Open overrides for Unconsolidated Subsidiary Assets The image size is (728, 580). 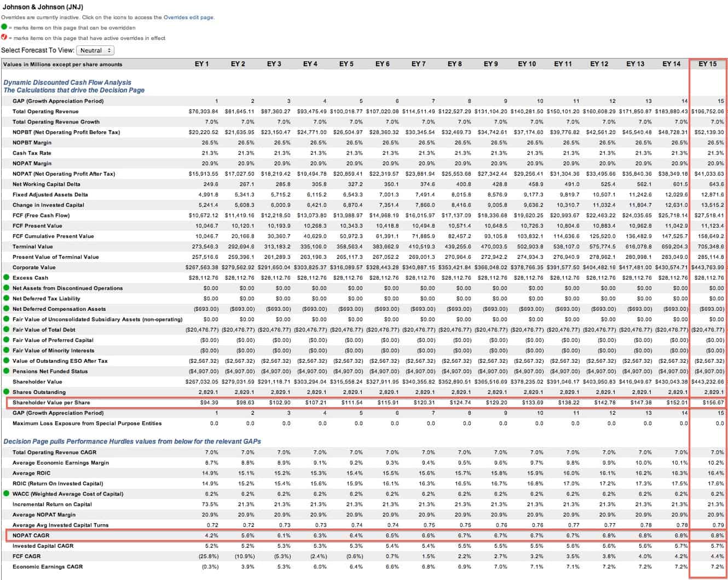5,320
